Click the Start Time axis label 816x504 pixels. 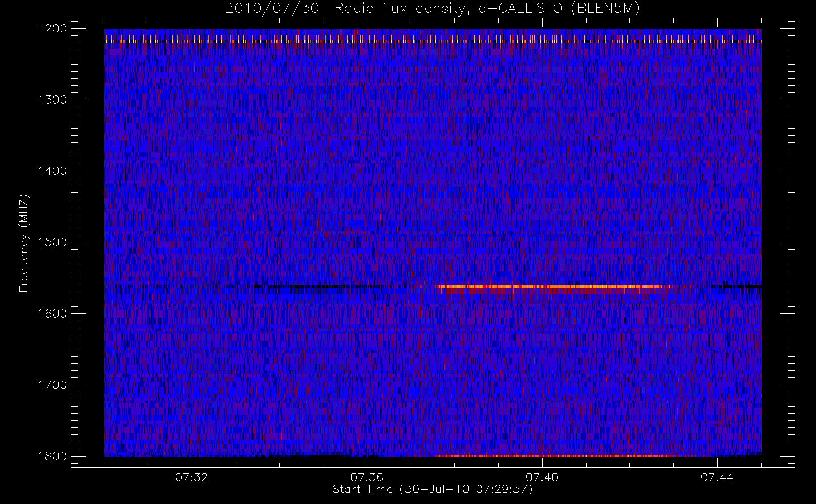point(433,489)
